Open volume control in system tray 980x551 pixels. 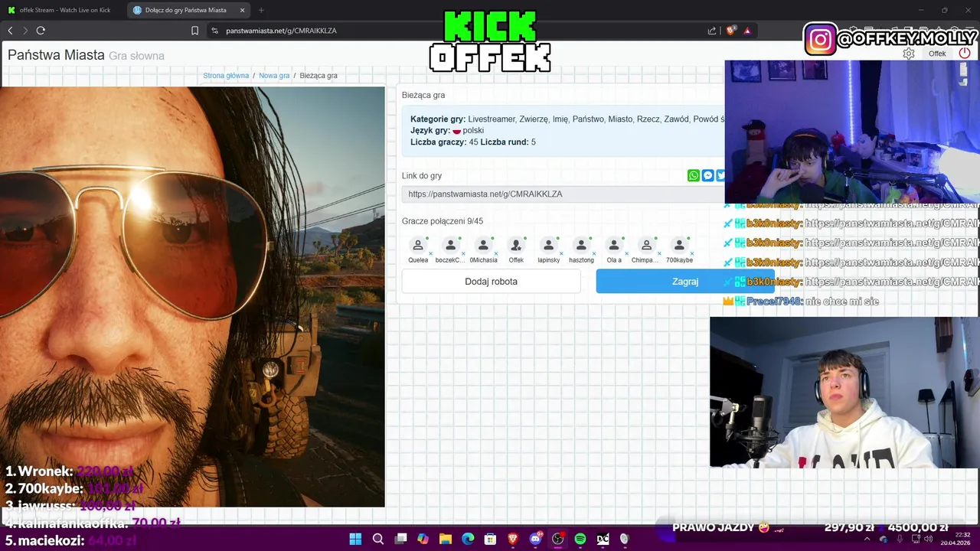tap(929, 539)
